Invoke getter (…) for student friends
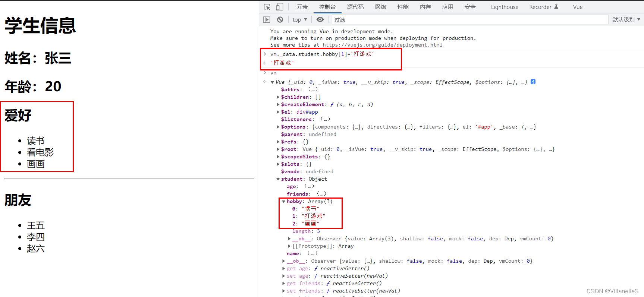This screenshot has width=644, height=297. click(x=321, y=194)
